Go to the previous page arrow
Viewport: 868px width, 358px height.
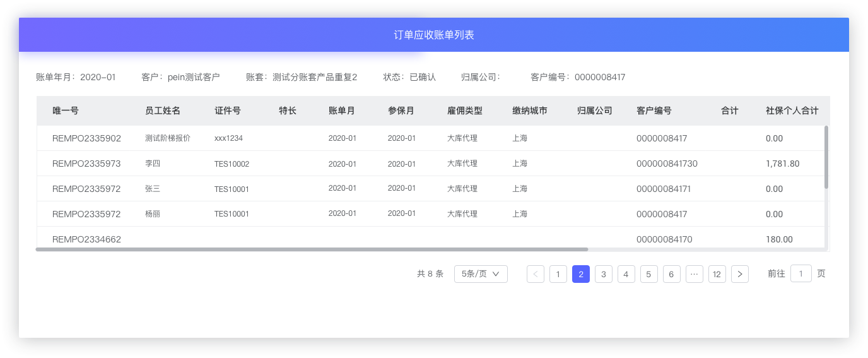[x=536, y=274]
